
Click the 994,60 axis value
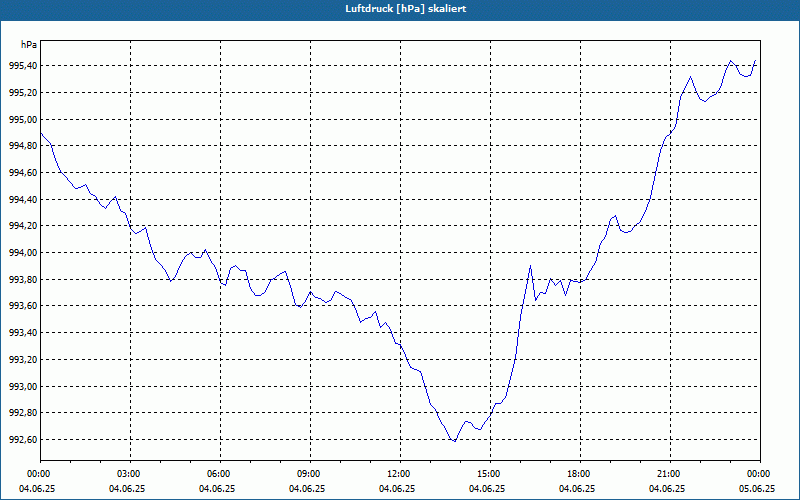click(x=23, y=173)
